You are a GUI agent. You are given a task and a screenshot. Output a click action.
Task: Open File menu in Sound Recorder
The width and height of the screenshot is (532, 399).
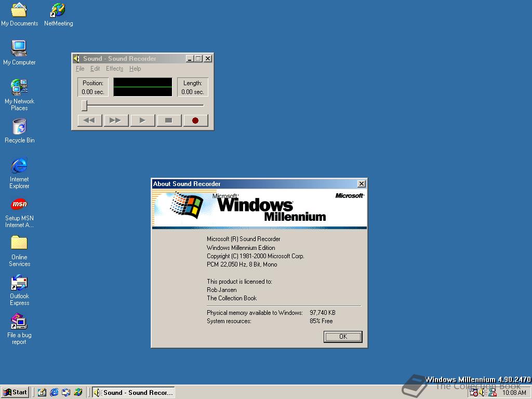pyautogui.click(x=80, y=69)
